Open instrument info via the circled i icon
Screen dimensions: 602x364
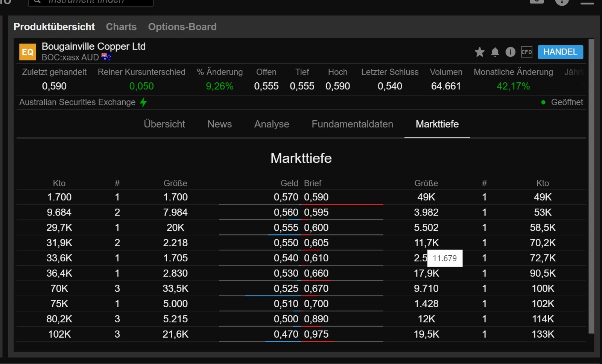[x=510, y=52]
